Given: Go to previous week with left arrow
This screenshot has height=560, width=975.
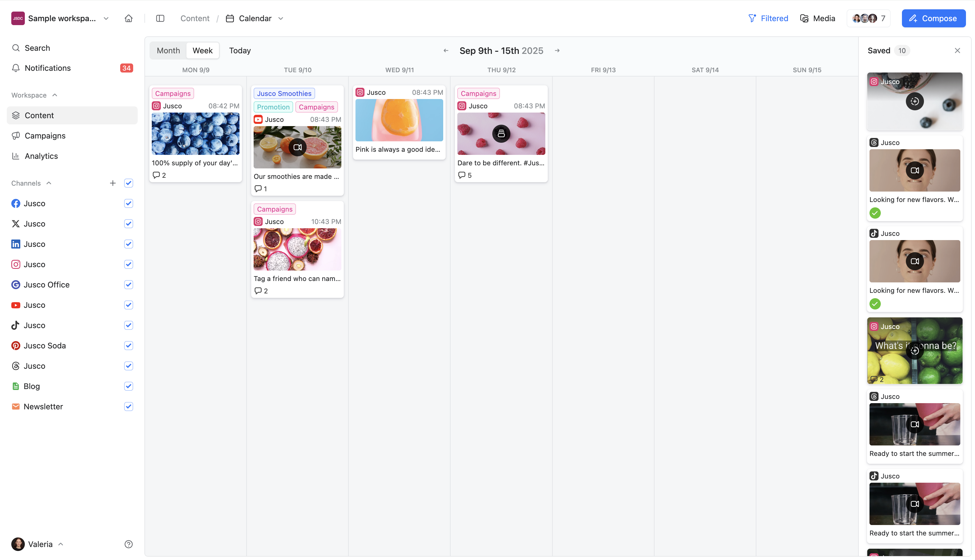Looking at the screenshot, I should click(446, 50).
